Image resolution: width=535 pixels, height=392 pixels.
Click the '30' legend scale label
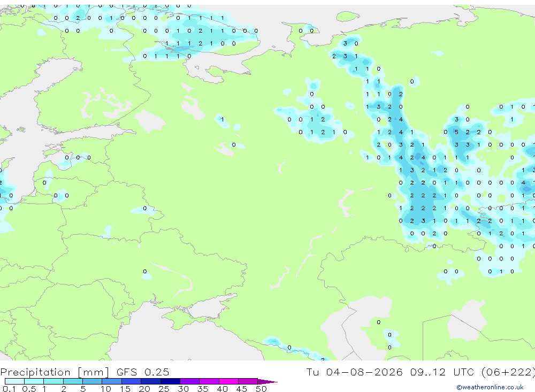183,389
